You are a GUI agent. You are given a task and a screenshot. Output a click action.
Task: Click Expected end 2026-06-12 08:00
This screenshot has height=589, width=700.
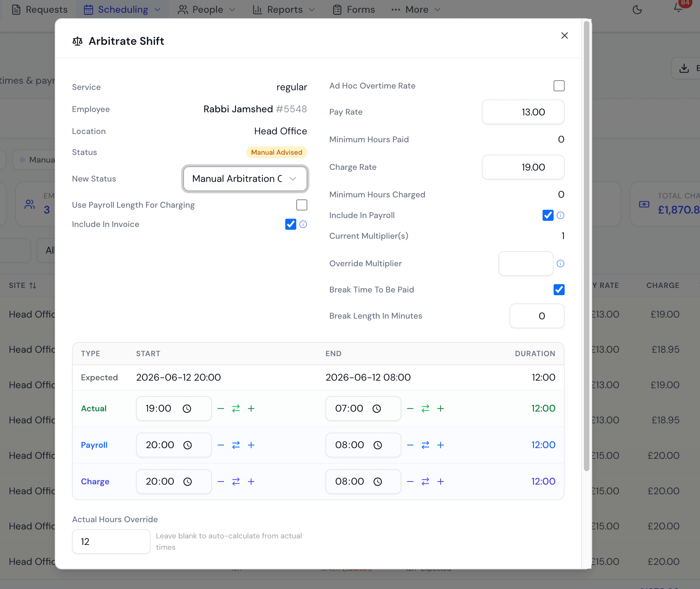pyautogui.click(x=368, y=378)
